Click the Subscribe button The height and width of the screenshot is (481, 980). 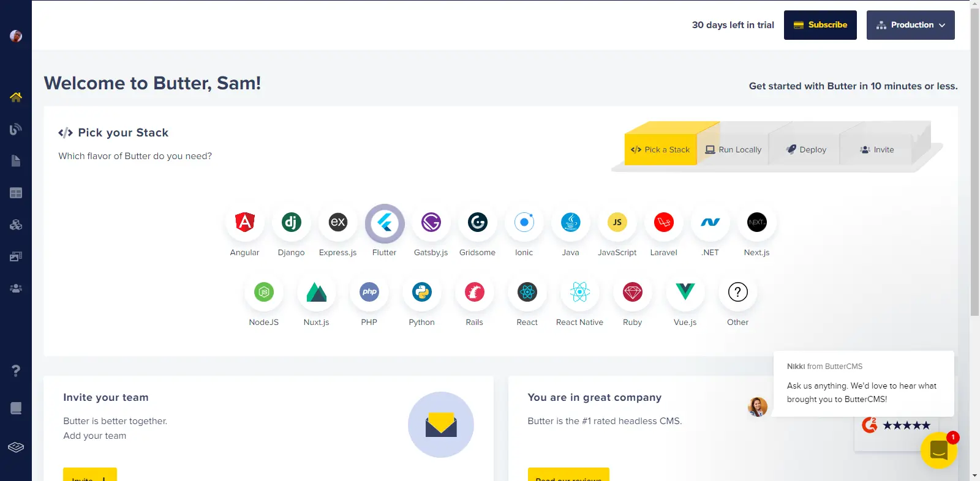(x=820, y=25)
